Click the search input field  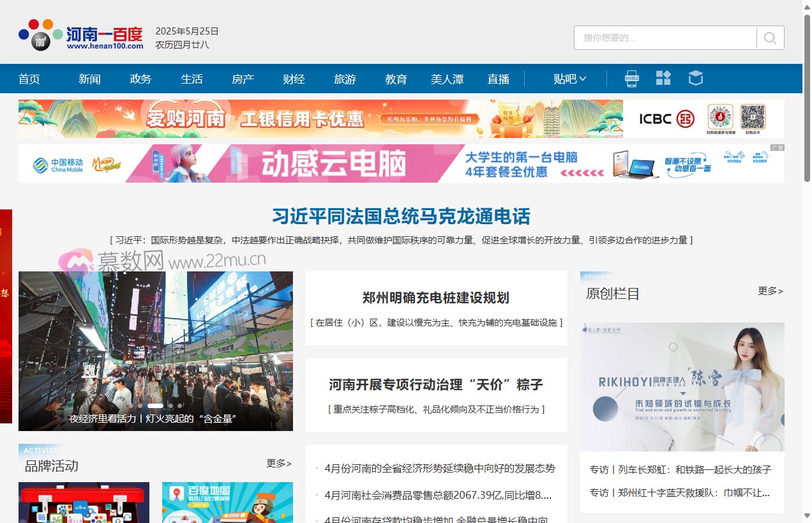coord(664,38)
